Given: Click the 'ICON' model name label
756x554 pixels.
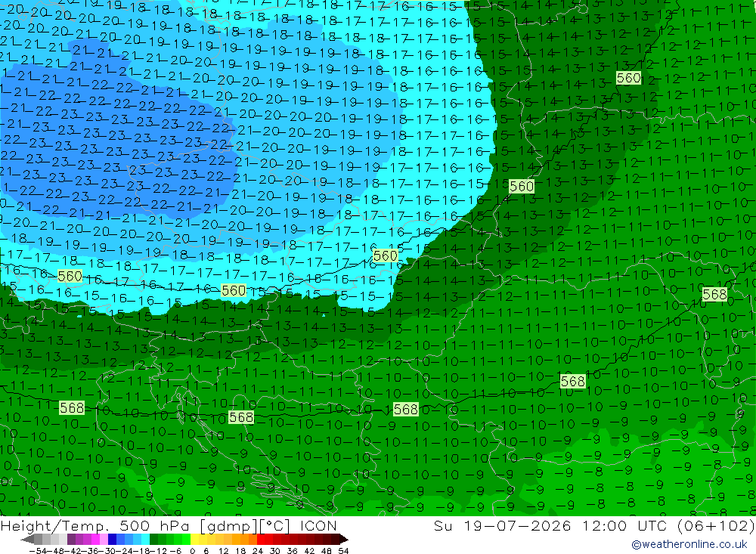Looking at the screenshot, I should coord(319,525).
